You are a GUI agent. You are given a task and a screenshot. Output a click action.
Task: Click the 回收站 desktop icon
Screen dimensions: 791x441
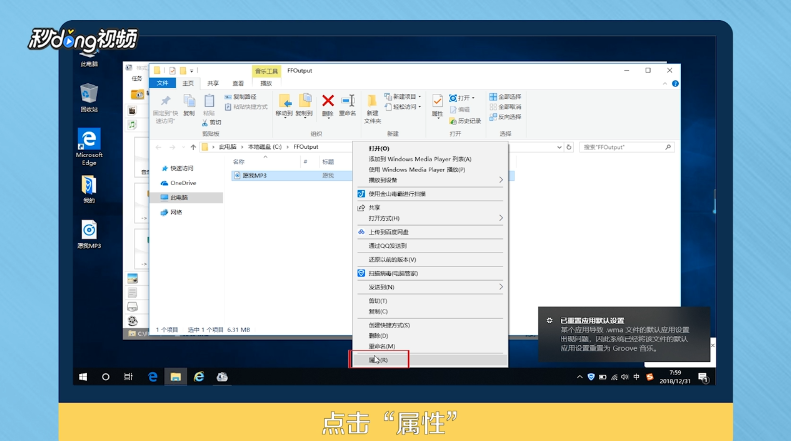pyautogui.click(x=89, y=98)
